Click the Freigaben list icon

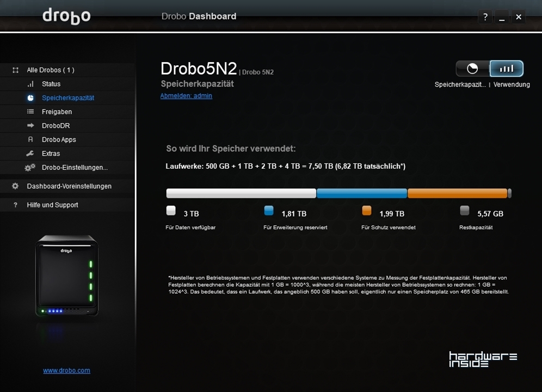click(30, 112)
